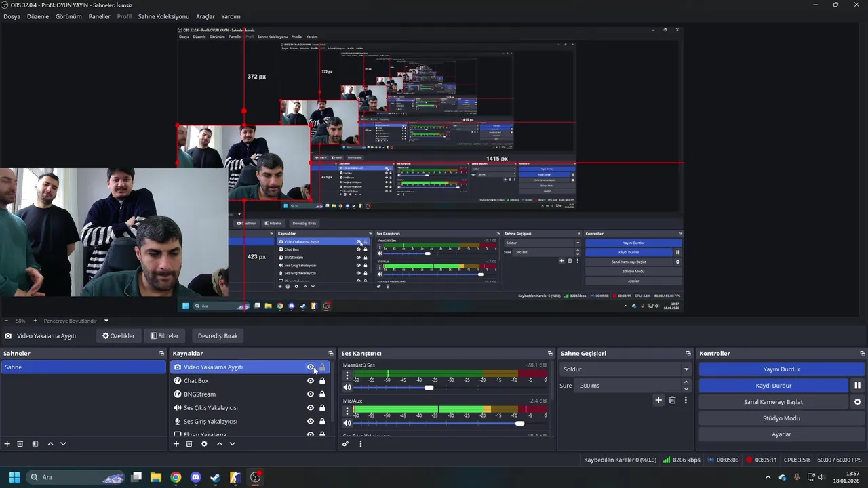Remove selected source with Kaynaklar trash icon
The height and width of the screenshot is (488, 868).
189,444
